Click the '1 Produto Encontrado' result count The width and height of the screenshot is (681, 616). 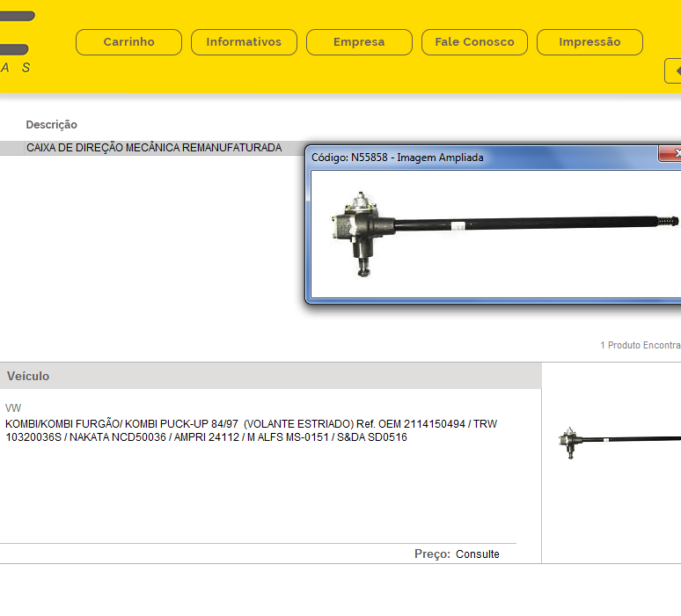641,345
